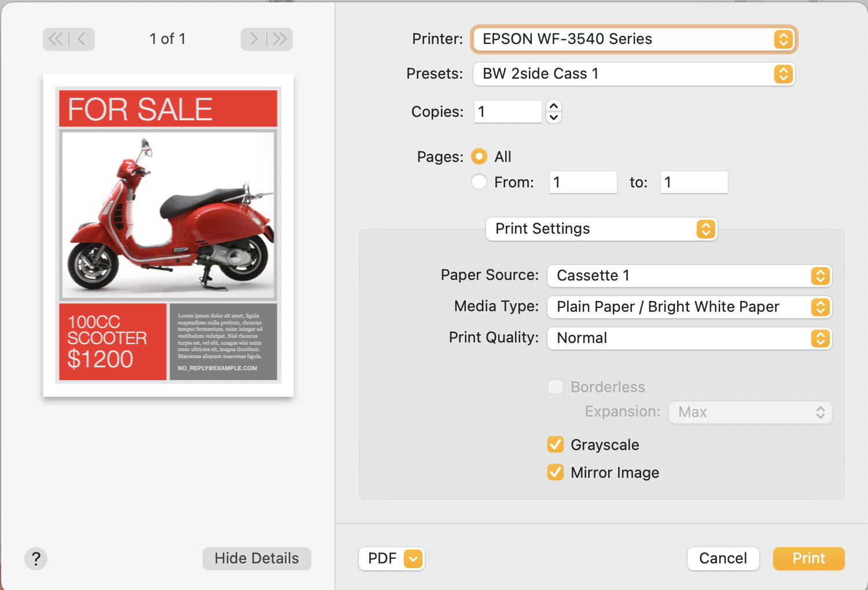
Task: Click the FOR SALE scooter page preview
Action: coord(168,235)
